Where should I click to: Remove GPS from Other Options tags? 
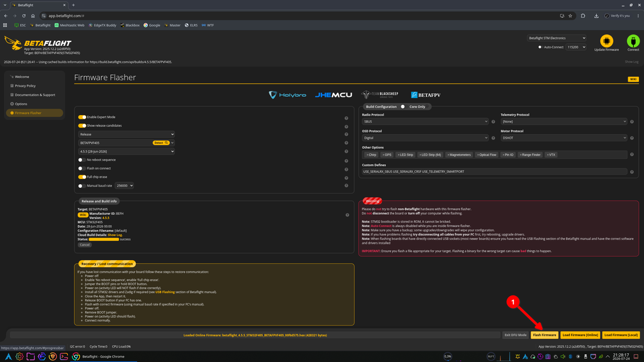(x=383, y=155)
